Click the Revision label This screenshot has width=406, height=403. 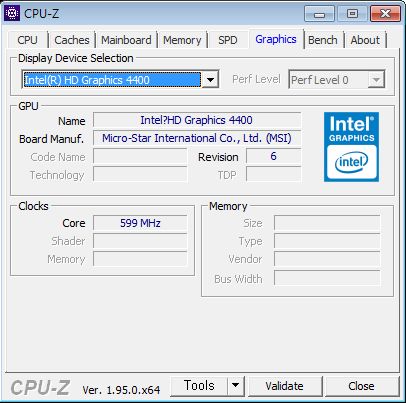218,157
